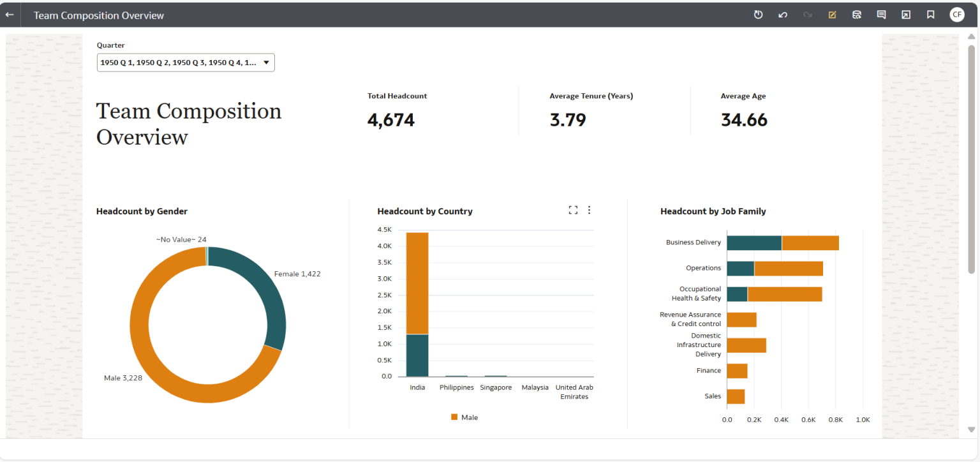Click the Redo arrow icon
This screenshot has height=462, width=980.
807,14
